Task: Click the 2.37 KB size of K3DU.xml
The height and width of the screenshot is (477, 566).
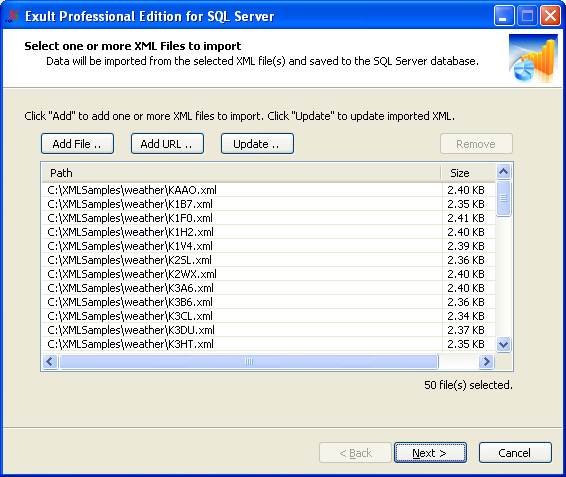Action: (466, 330)
